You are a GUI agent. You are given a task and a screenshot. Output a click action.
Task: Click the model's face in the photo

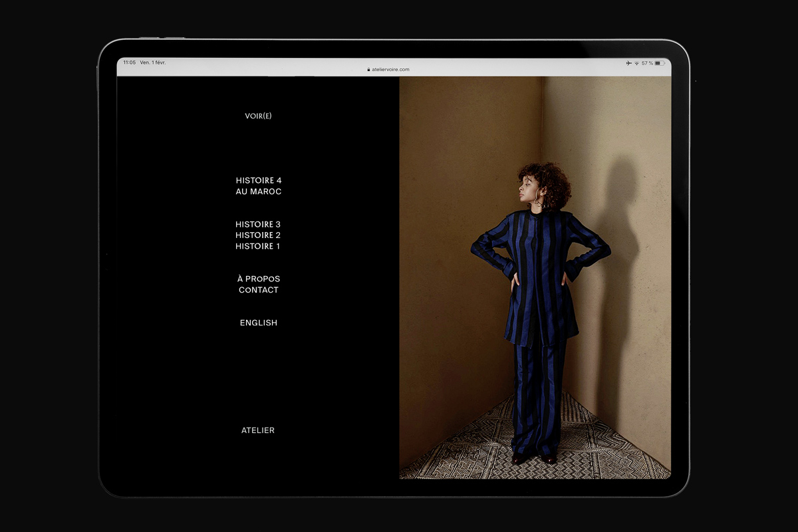(x=528, y=188)
